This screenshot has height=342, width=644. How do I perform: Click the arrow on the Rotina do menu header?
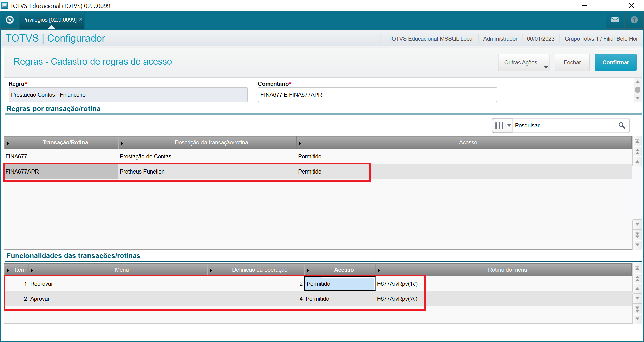click(379, 270)
